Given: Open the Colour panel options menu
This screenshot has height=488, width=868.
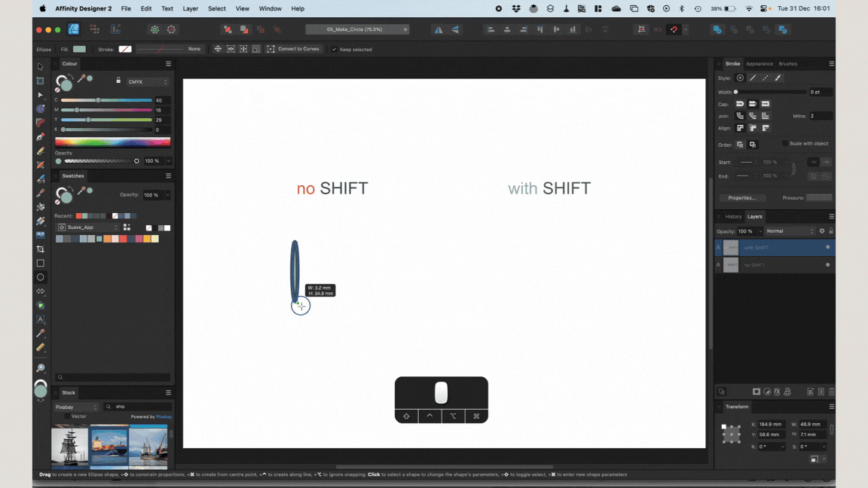Looking at the screenshot, I should click(x=168, y=63).
